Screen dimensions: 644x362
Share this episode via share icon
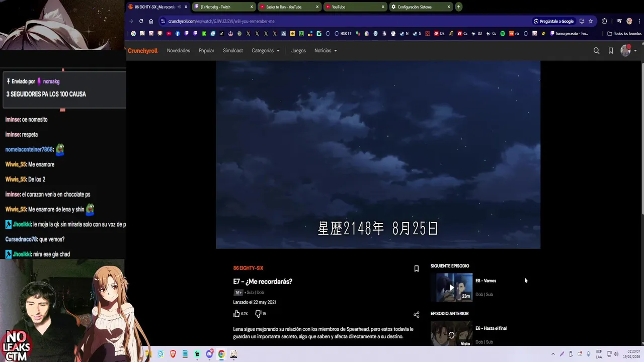pos(416,315)
